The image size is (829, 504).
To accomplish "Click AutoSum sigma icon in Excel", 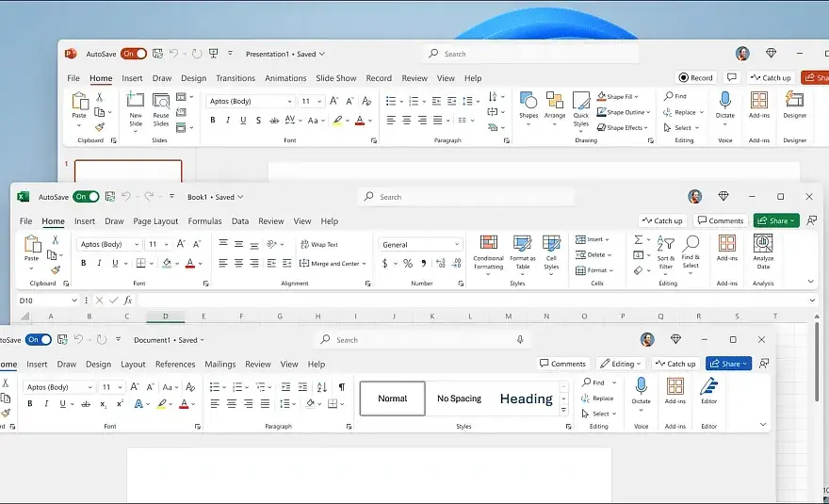I will coord(639,239).
